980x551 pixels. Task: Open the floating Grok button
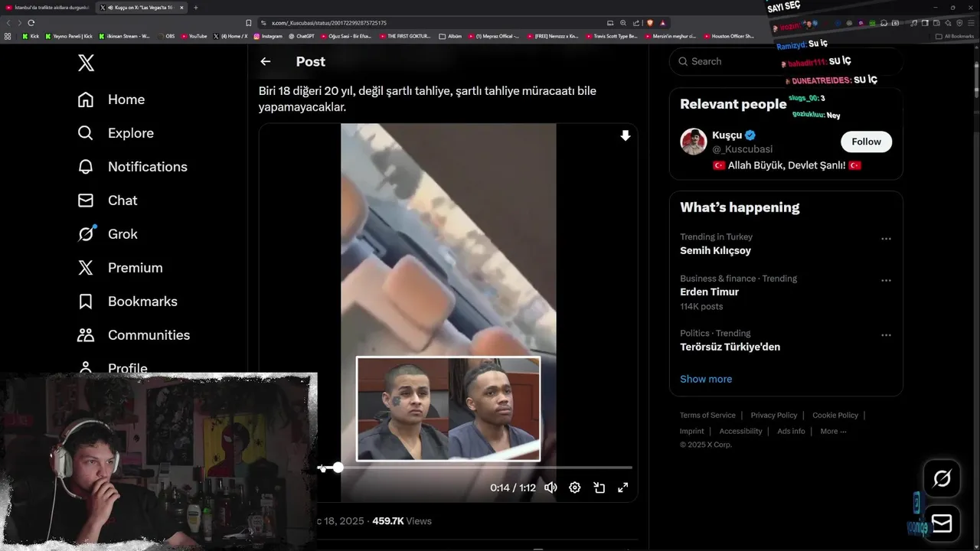(x=942, y=479)
